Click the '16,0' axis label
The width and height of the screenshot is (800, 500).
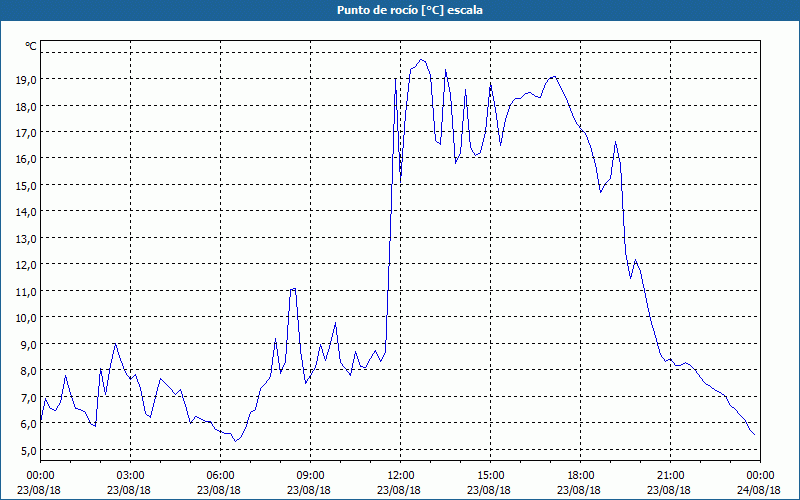click(x=27, y=159)
